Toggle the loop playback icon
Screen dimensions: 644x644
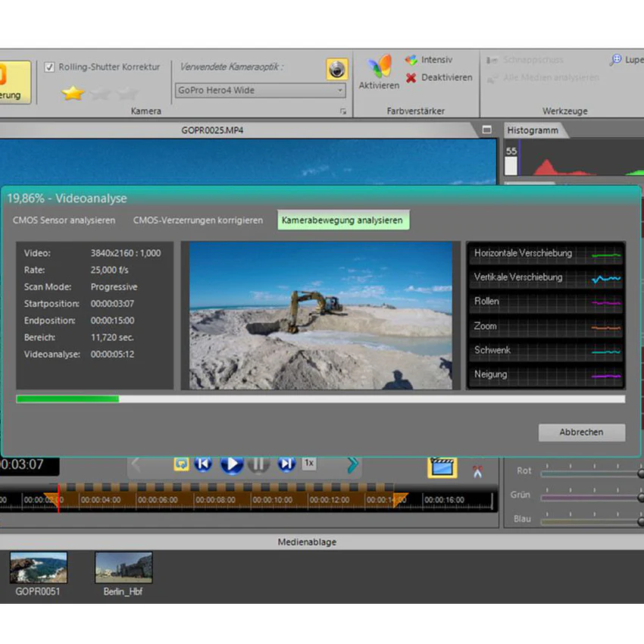click(x=181, y=464)
